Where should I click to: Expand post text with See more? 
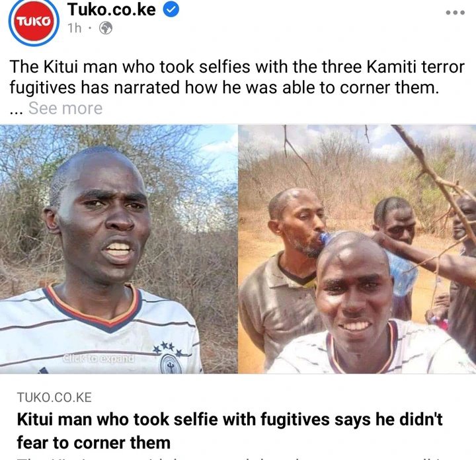point(65,108)
